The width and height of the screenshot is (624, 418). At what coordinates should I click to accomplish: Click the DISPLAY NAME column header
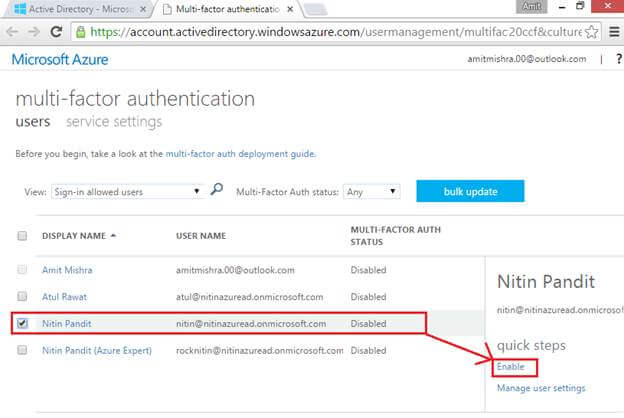[74, 236]
